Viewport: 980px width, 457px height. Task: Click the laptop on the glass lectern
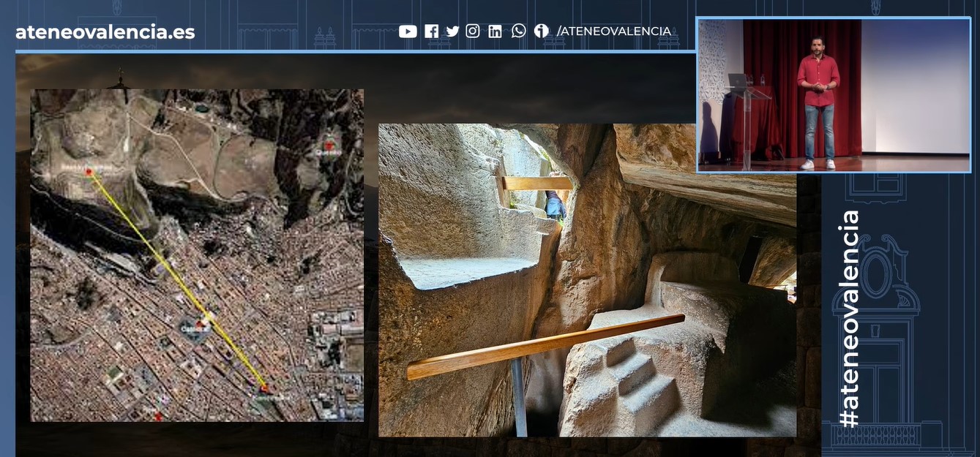point(738,81)
